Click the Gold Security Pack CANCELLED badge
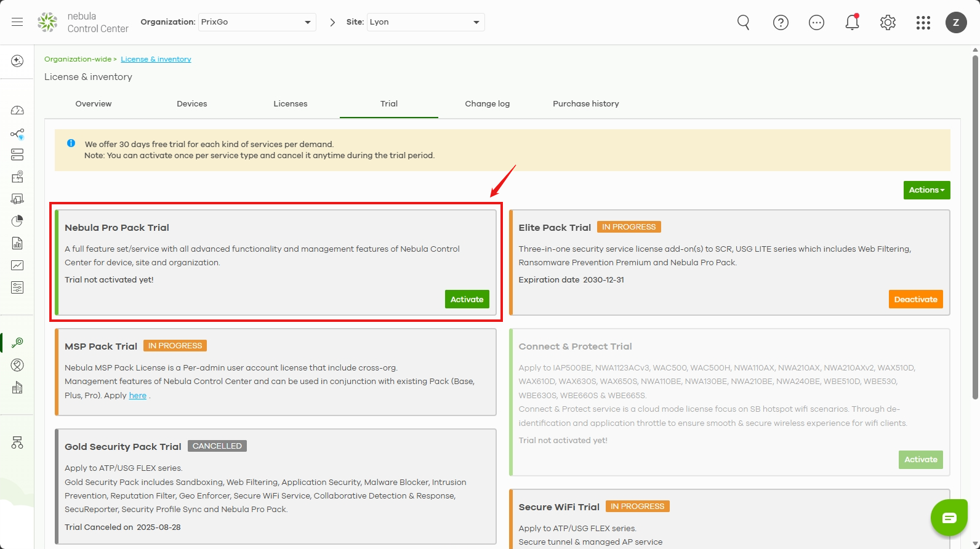 pos(217,446)
